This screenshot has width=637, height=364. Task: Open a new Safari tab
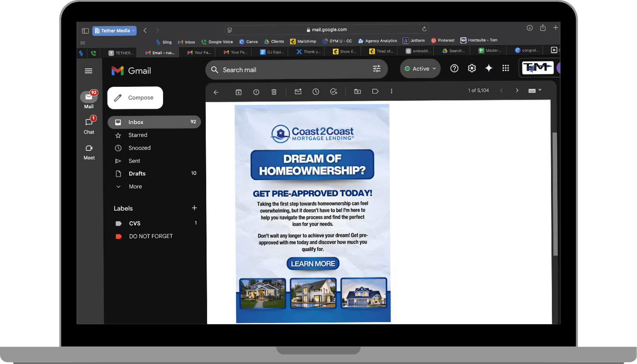(555, 28)
